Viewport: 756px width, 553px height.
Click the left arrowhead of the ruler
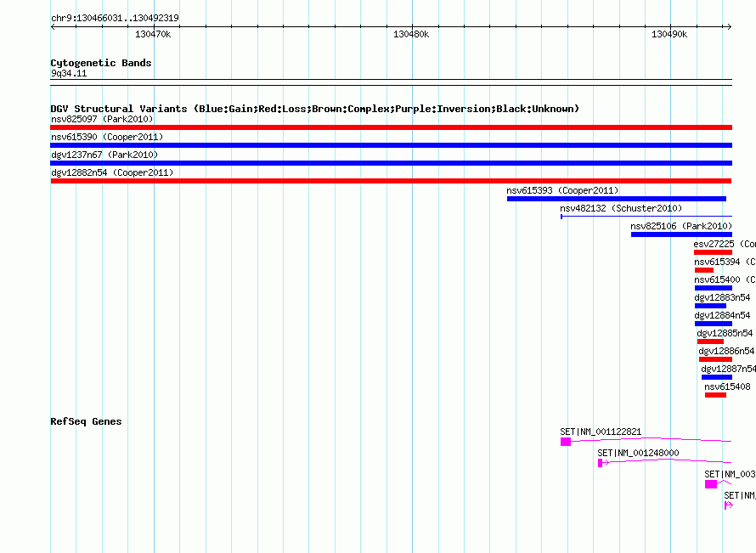[53, 27]
